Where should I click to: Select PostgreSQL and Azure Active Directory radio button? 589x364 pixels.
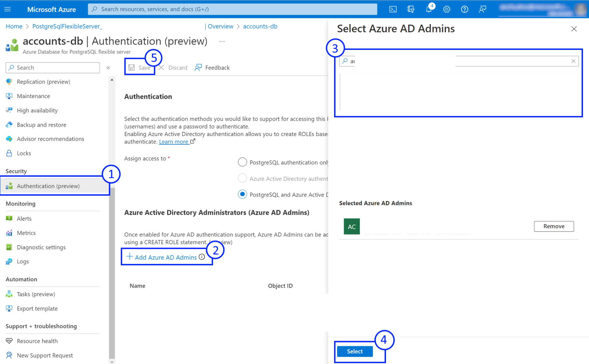pos(243,194)
